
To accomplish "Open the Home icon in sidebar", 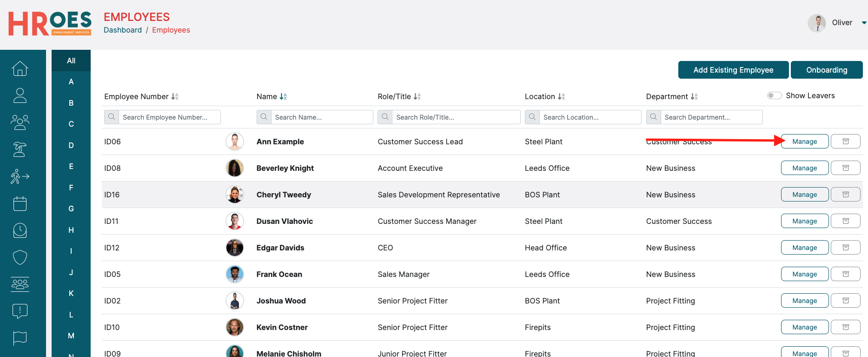I will (20, 68).
